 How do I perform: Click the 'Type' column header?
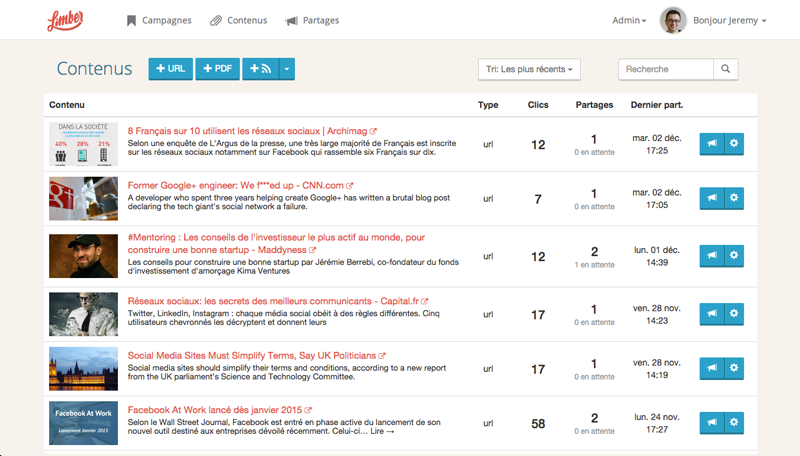click(488, 105)
